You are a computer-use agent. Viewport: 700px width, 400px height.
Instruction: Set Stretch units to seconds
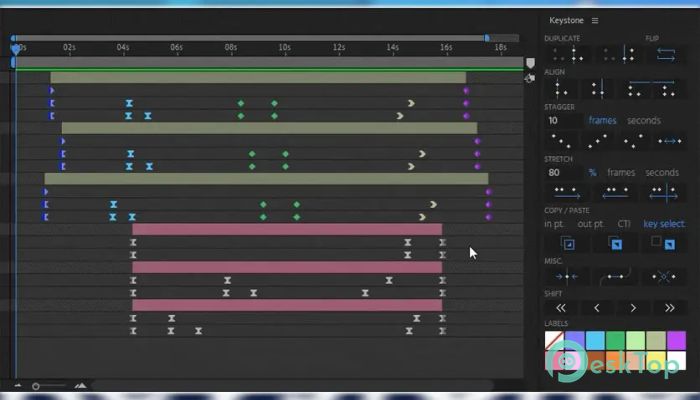662,172
